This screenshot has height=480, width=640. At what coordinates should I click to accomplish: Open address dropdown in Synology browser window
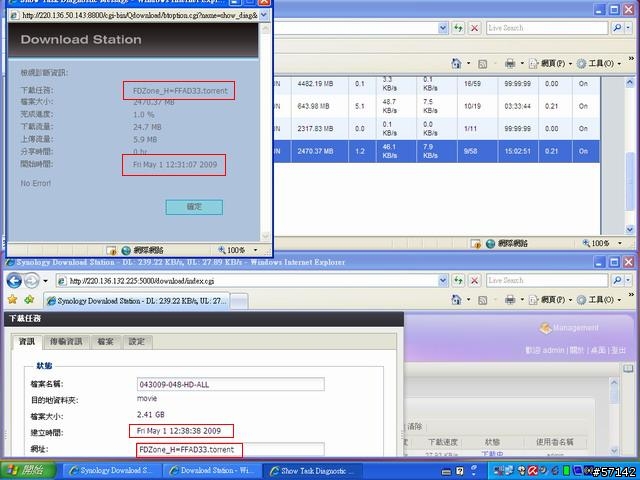click(x=443, y=280)
